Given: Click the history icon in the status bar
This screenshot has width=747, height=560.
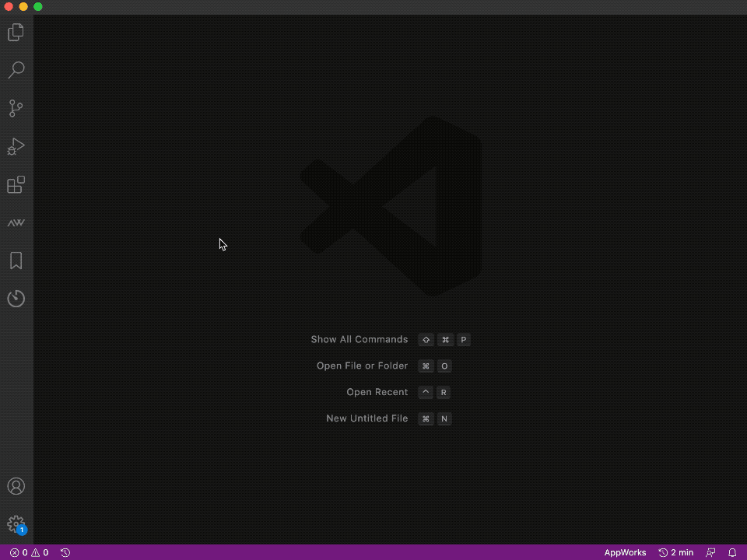Looking at the screenshot, I should (x=65, y=552).
